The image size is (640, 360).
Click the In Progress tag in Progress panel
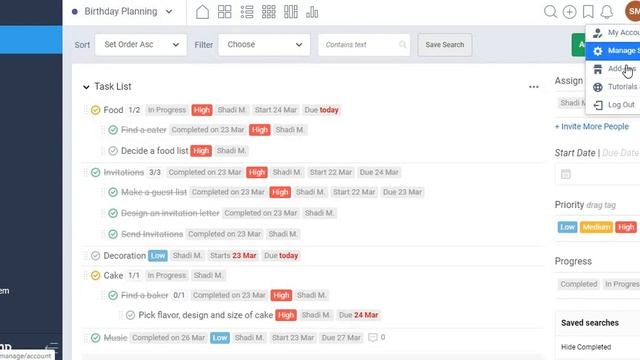coord(621,284)
